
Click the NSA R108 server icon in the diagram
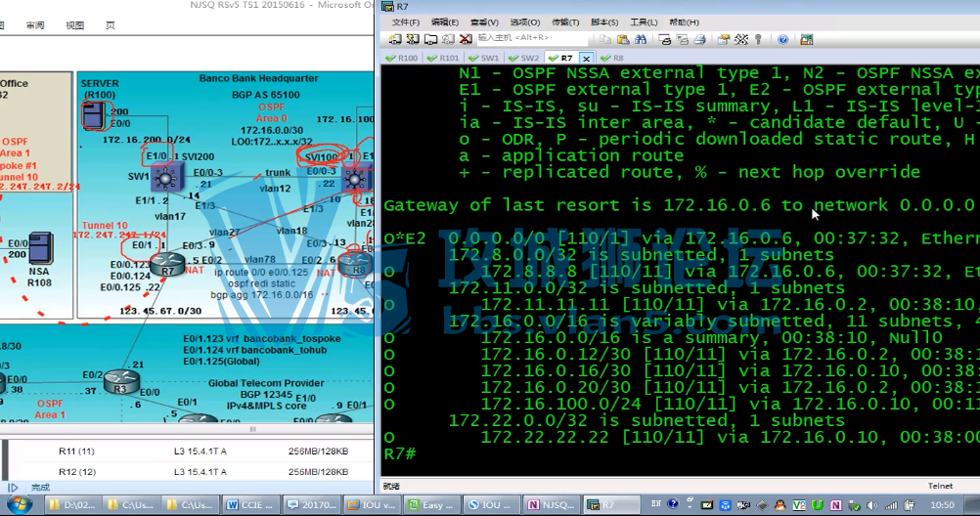(41, 248)
